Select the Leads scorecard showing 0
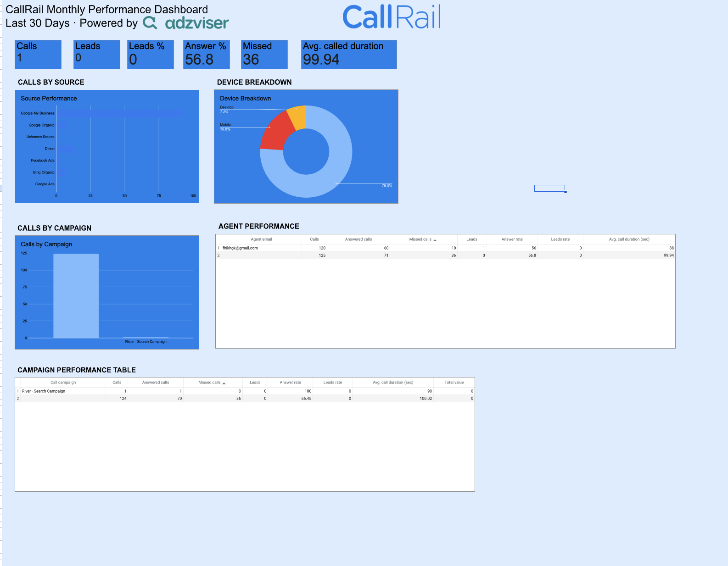Viewport: 728px width, 566px height. (97, 55)
